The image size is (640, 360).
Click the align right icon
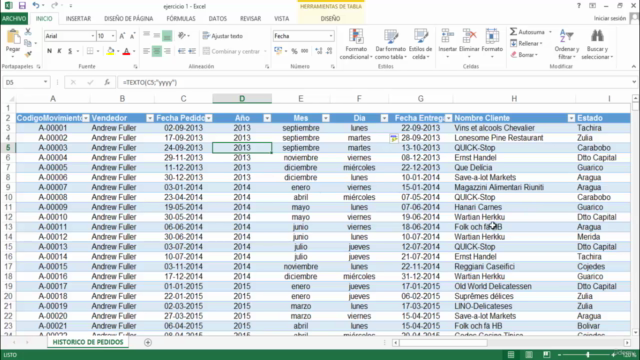pos(167,51)
